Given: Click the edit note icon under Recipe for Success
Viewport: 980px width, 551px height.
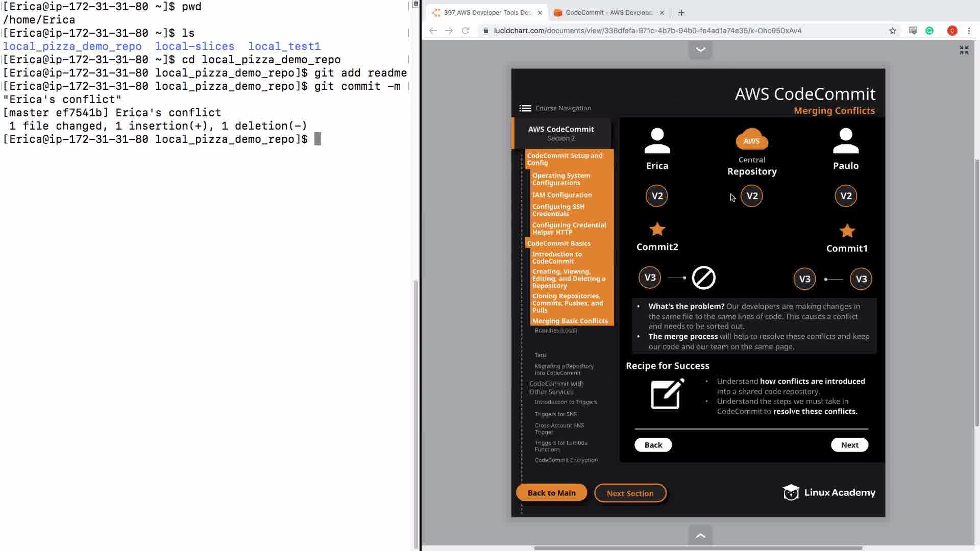Looking at the screenshot, I should (667, 394).
